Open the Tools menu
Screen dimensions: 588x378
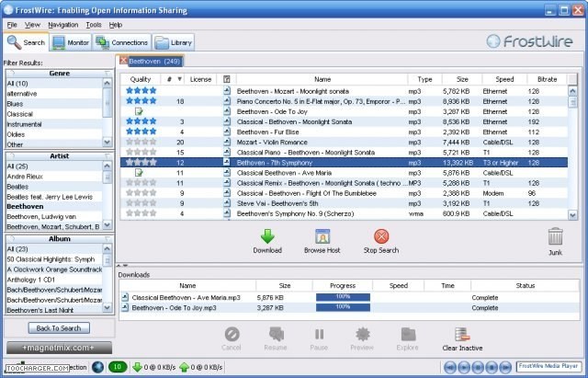point(94,24)
